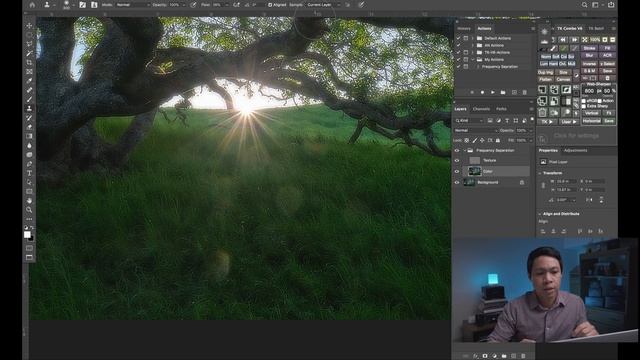Image resolution: width=640 pixels, height=360 pixels.
Task: Click the share icon at top right
Action: [611, 5]
